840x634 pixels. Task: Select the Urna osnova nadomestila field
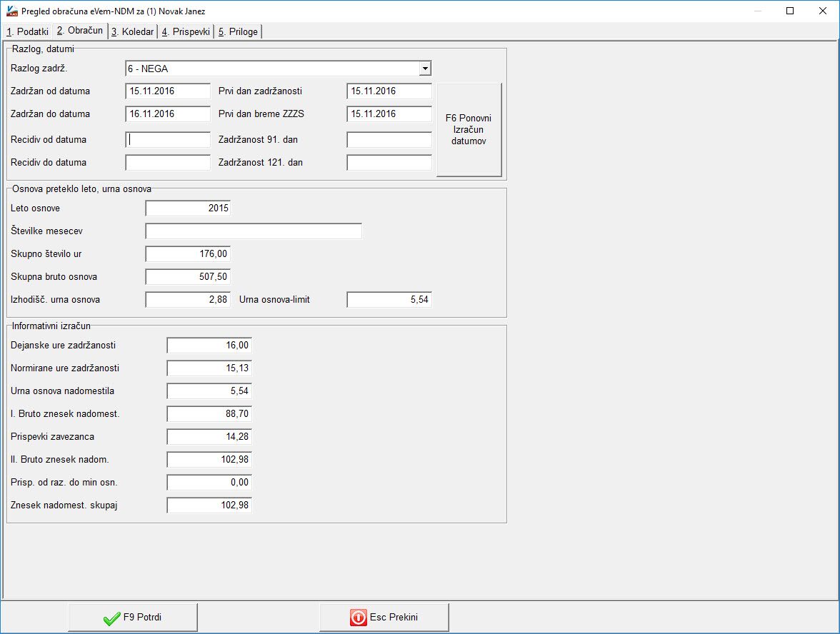pyautogui.click(x=209, y=391)
